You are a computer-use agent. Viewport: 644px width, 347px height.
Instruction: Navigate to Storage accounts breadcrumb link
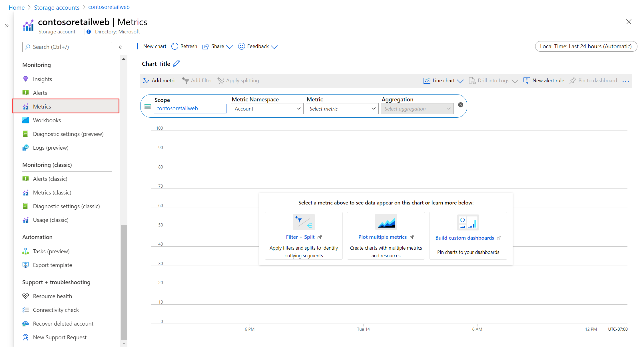57,7
